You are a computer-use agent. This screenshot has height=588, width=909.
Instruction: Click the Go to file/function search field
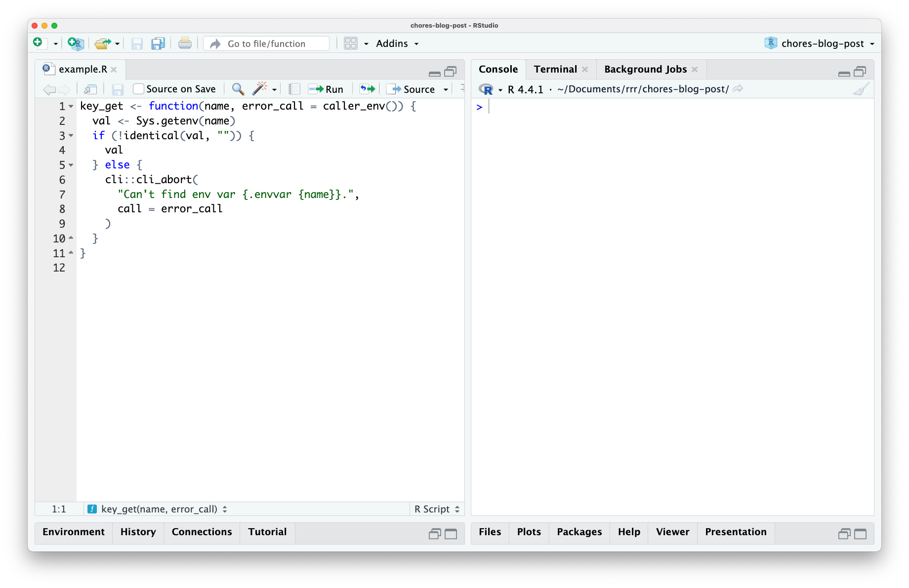coord(265,43)
